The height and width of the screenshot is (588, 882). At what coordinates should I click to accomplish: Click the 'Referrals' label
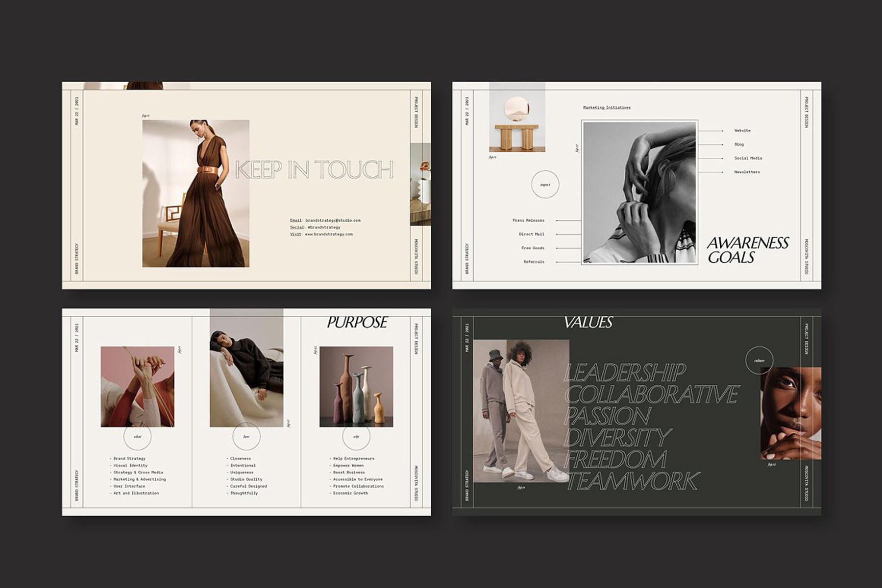[534, 262]
